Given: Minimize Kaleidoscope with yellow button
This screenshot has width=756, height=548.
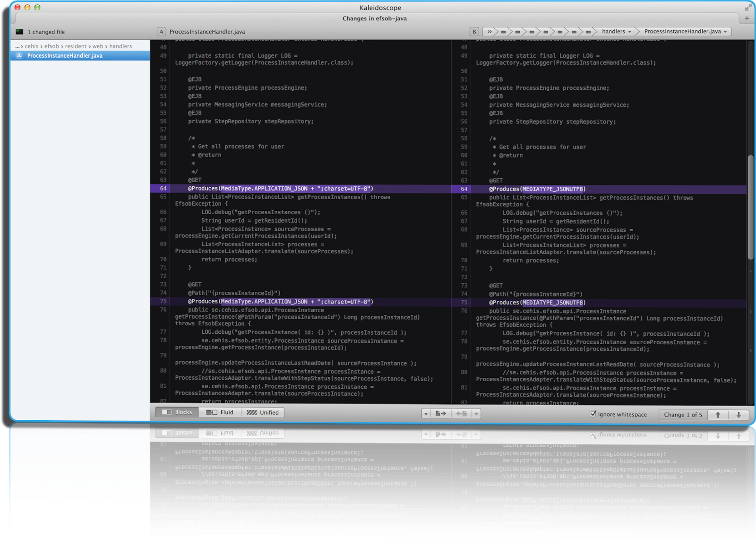Looking at the screenshot, I should pos(27,7).
